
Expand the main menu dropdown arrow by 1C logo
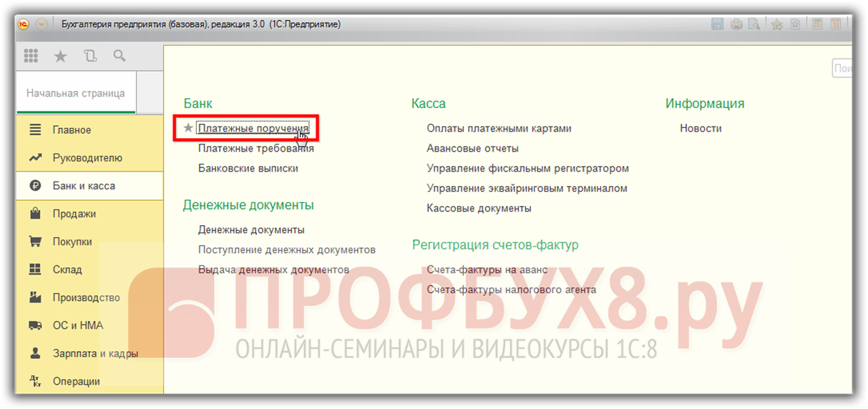[x=42, y=24]
